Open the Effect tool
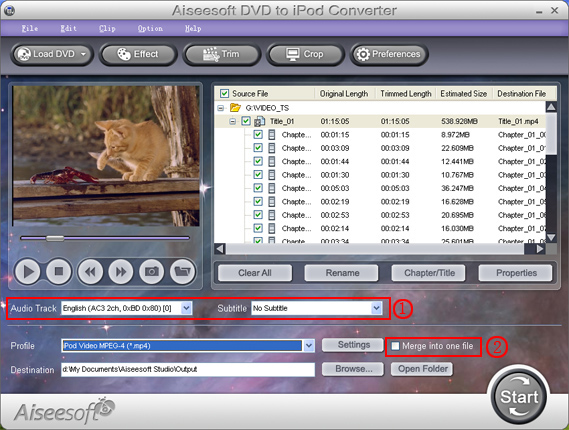The height and width of the screenshot is (430, 569). pyautogui.click(x=138, y=54)
